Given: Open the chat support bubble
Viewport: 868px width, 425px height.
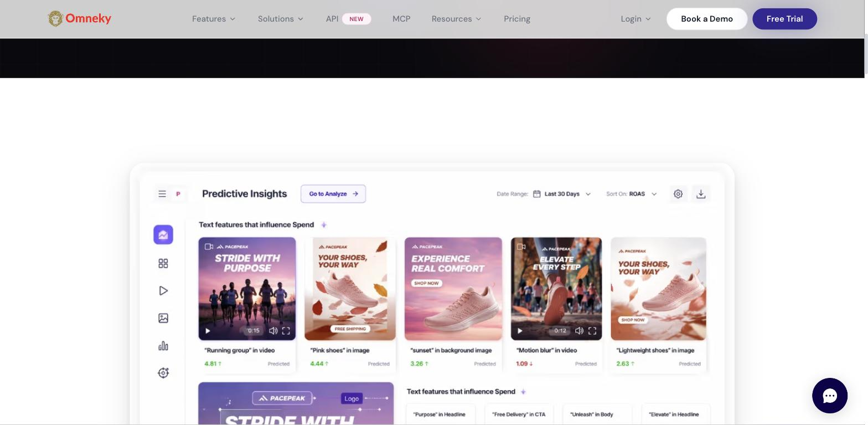Looking at the screenshot, I should coord(830,396).
